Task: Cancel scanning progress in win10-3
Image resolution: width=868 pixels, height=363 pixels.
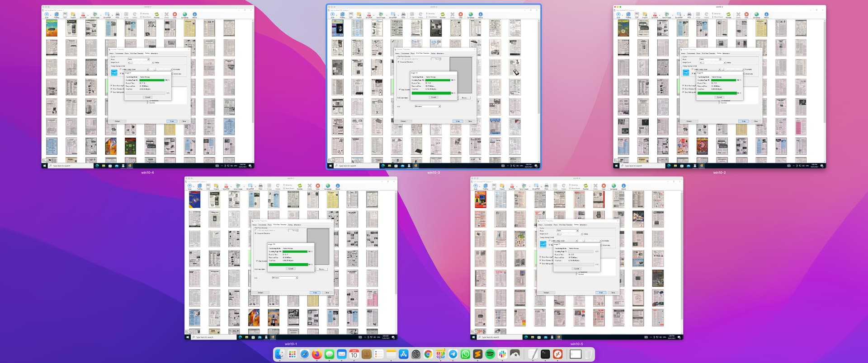Action: point(434,97)
